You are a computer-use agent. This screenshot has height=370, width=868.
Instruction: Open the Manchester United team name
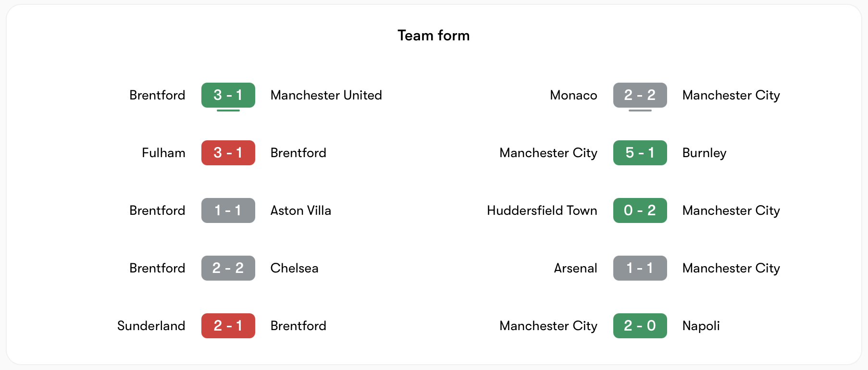click(326, 95)
